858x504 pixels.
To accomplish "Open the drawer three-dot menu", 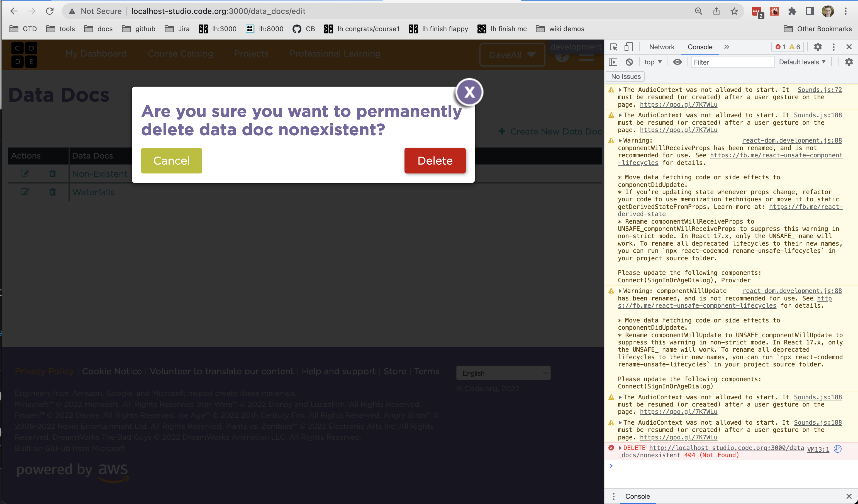I will tap(613, 496).
